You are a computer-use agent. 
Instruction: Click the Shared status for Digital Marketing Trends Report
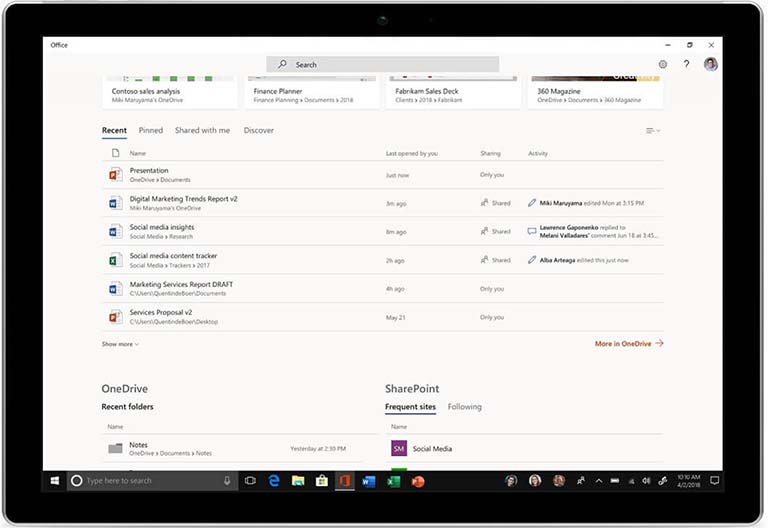coord(495,203)
